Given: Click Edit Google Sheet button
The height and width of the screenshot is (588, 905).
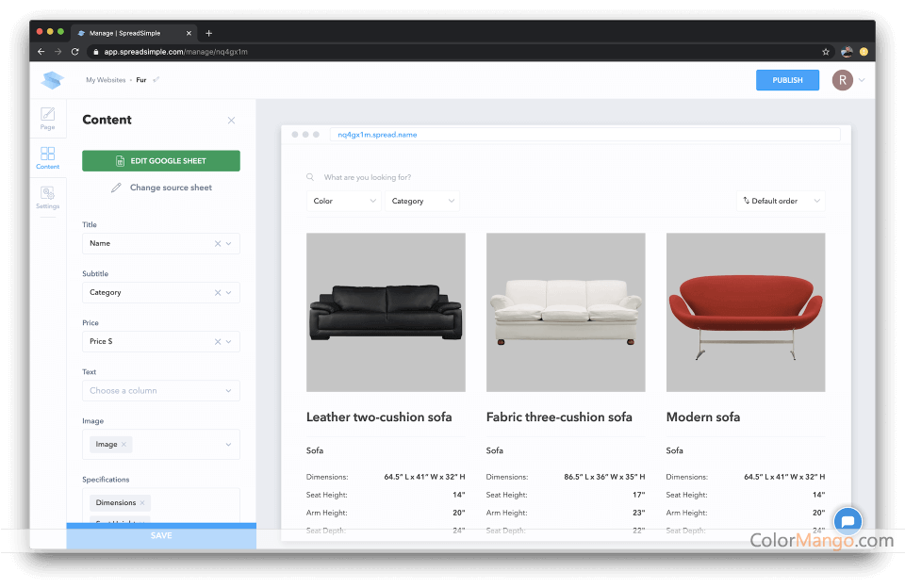Looking at the screenshot, I should point(161,161).
